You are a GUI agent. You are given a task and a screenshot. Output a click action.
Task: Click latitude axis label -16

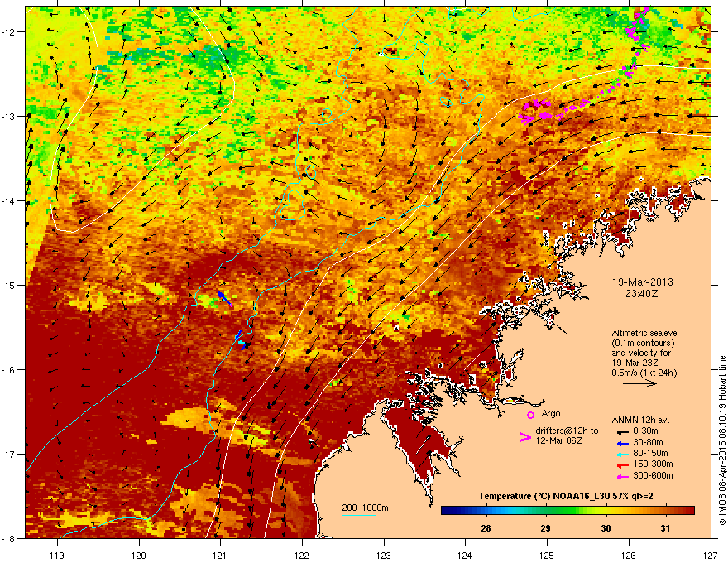coord(9,370)
